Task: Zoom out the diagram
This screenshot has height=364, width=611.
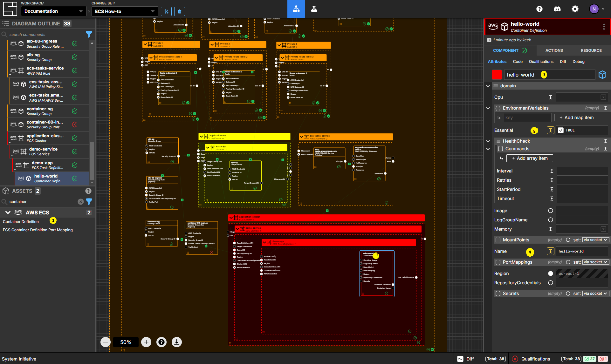Action: pyautogui.click(x=106, y=342)
